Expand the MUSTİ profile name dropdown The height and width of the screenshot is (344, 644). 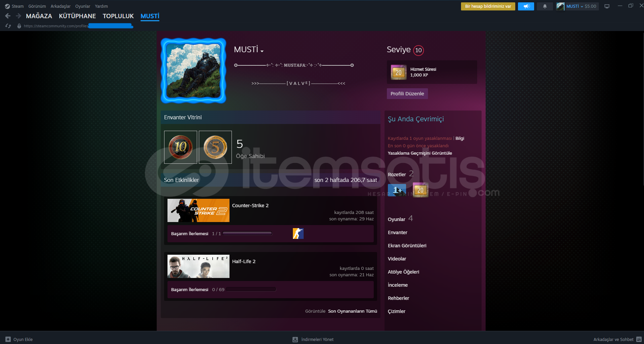tap(262, 51)
